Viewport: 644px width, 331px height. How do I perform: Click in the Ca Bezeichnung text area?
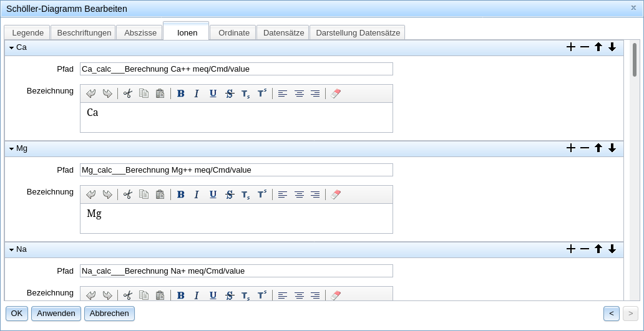coord(237,117)
